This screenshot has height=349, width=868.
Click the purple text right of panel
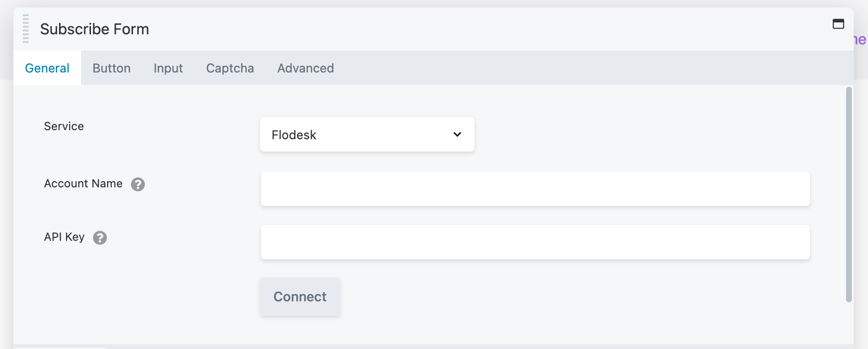(x=860, y=40)
